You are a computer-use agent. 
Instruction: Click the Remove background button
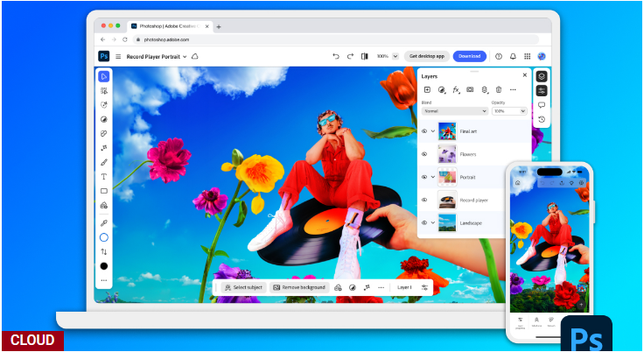tap(299, 287)
